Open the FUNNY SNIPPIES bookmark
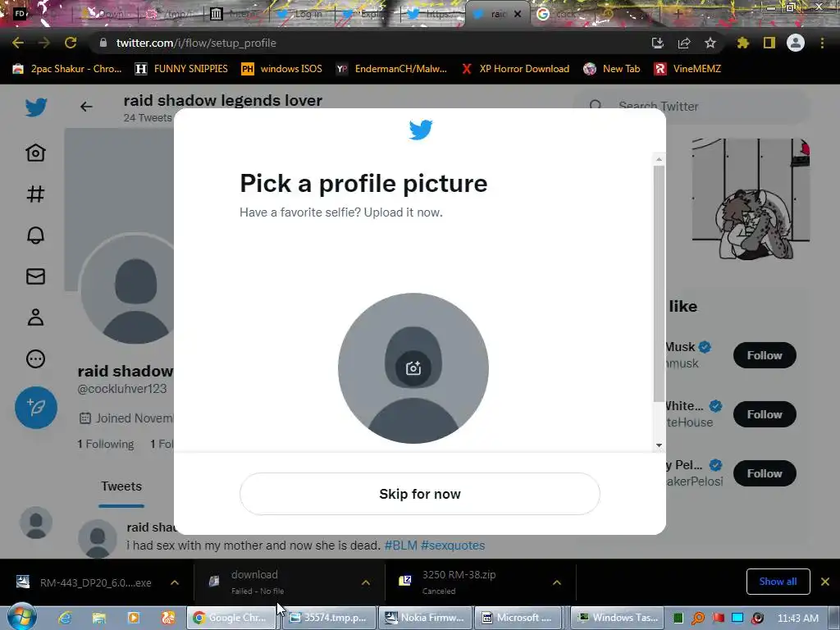 (x=181, y=69)
